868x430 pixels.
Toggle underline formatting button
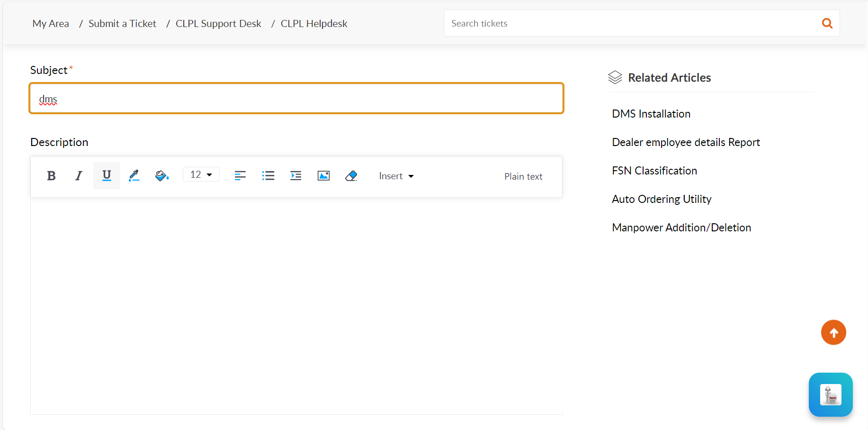107,176
